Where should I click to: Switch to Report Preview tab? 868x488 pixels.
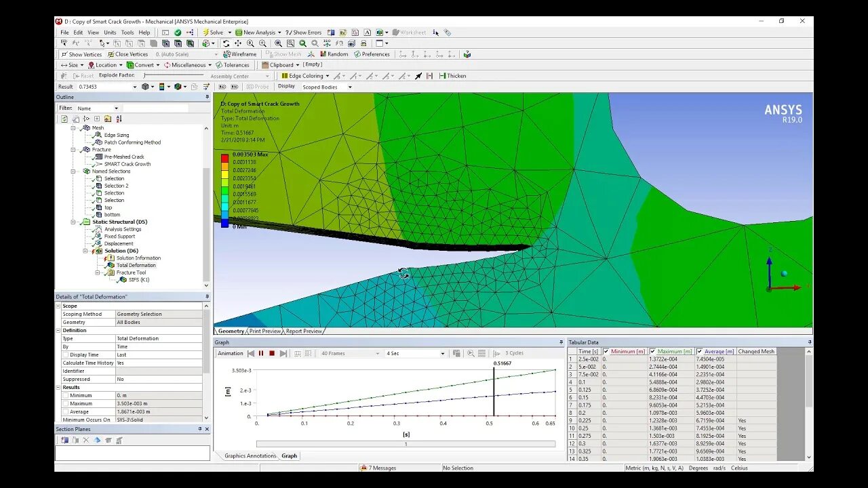point(304,331)
